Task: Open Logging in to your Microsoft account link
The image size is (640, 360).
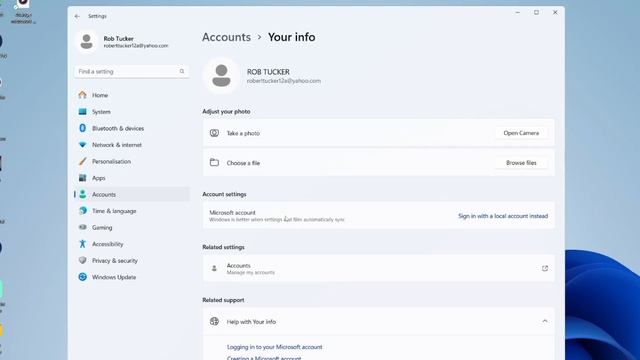Action: tap(274, 347)
